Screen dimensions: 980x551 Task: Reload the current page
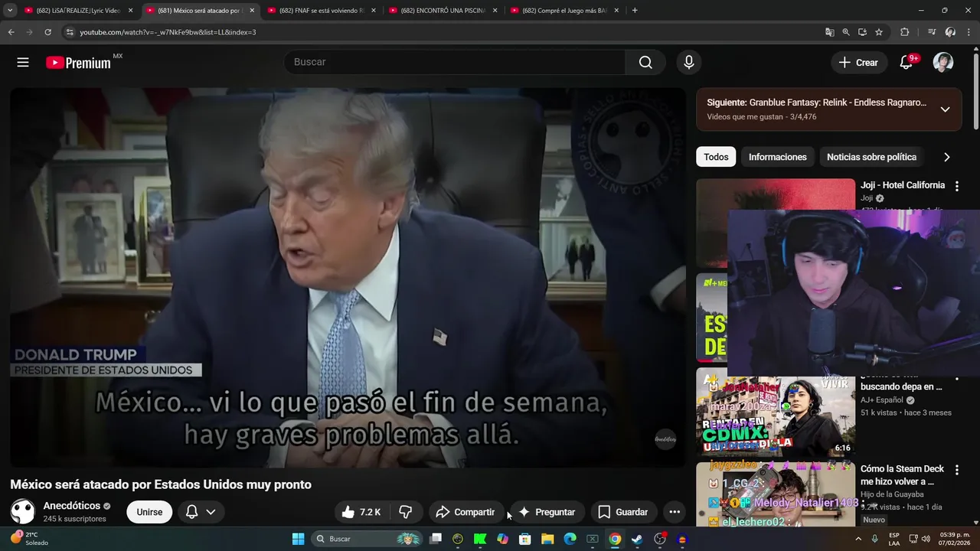coord(47,32)
